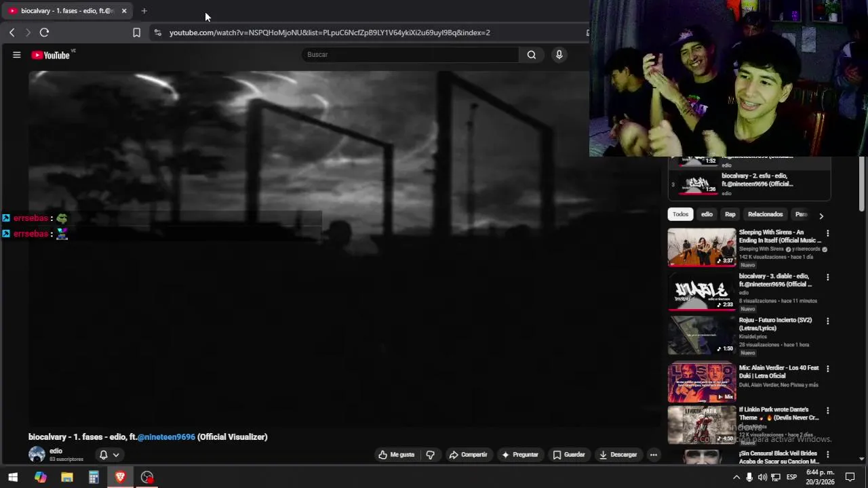Open the ESP language indicator
This screenshot has height=488, width=868.
(x=791, y=477)
